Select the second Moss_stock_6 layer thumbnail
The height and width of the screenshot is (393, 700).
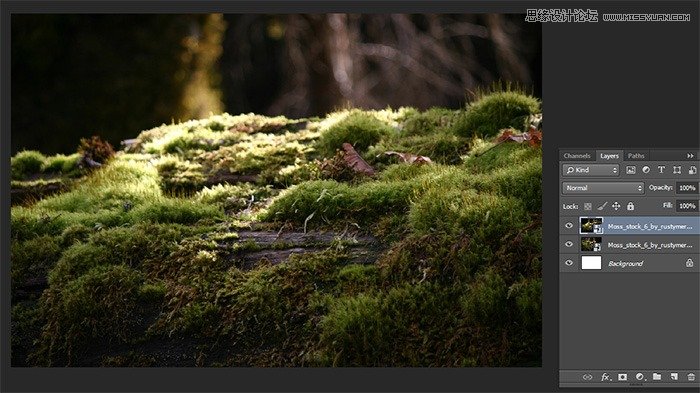click(x=591, y=245)
